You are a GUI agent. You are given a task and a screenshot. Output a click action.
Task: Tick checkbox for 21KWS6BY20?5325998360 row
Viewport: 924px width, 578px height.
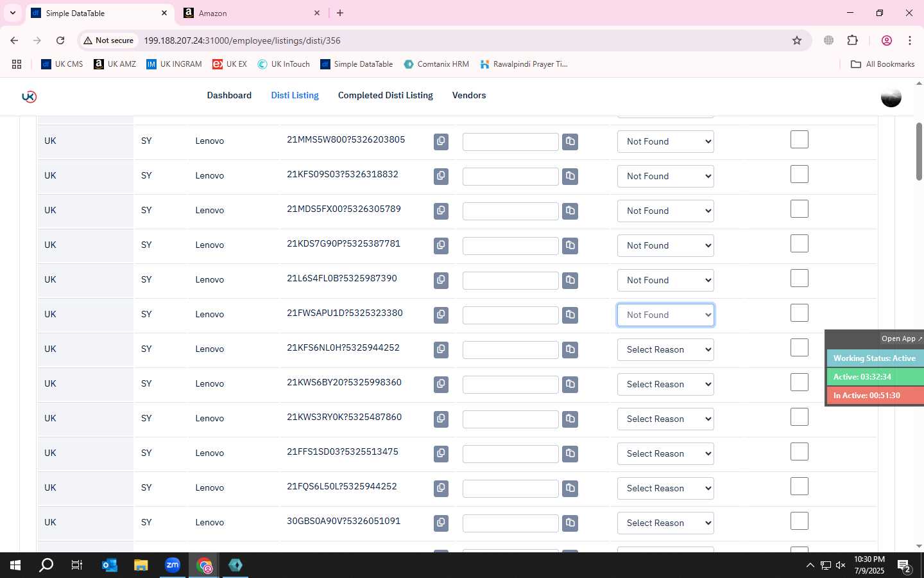799,382
